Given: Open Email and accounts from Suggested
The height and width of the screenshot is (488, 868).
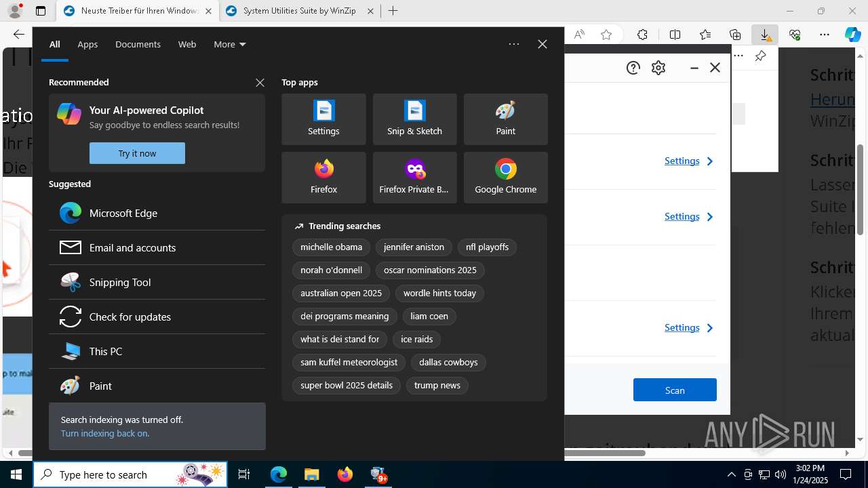Looking at the screenshot, I should pos(157,247).
